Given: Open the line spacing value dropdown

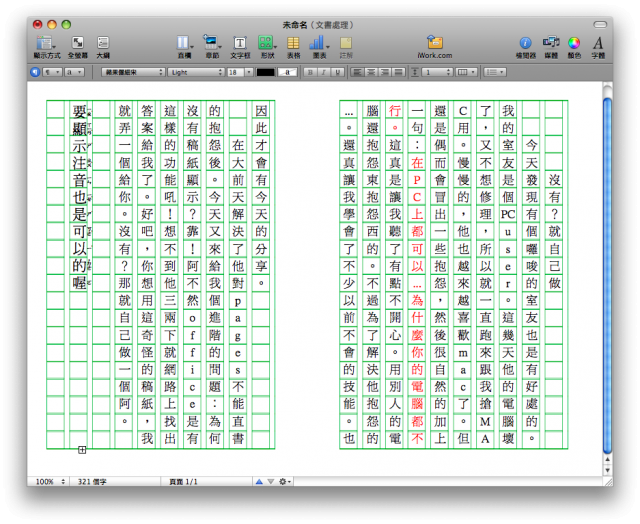Looking at the screenshot, I should point(437,72).
